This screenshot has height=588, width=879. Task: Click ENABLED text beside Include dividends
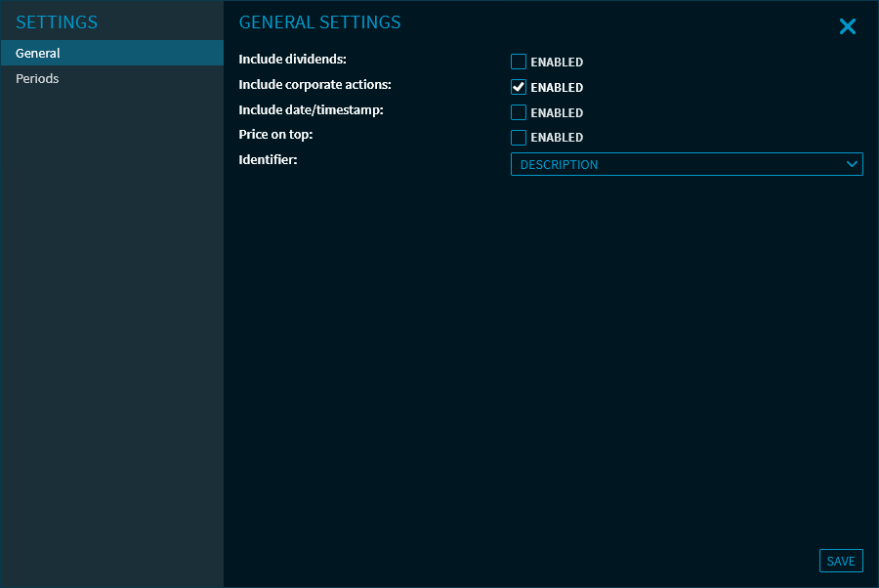pyautogui.click(x=557, y=63)
